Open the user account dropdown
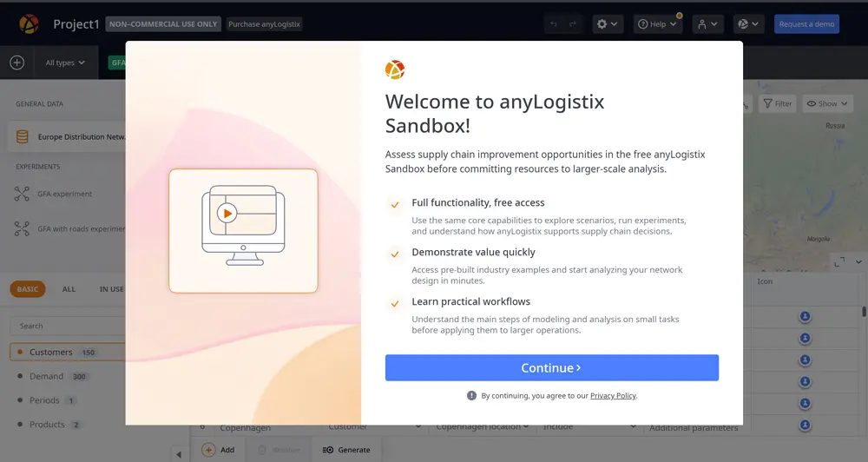 pos(707,23)
